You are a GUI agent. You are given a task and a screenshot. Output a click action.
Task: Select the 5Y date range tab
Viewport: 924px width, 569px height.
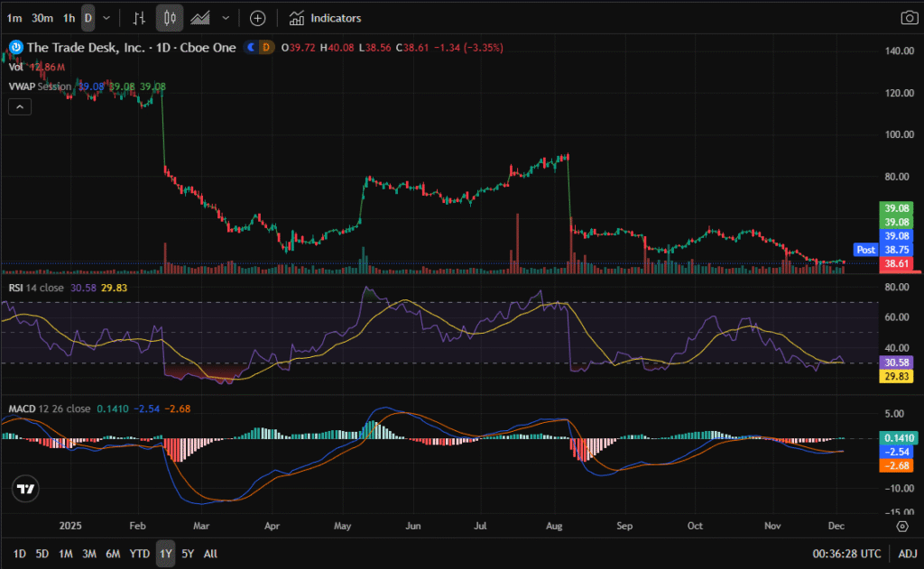pyautogui.click(x=187, y=554)
